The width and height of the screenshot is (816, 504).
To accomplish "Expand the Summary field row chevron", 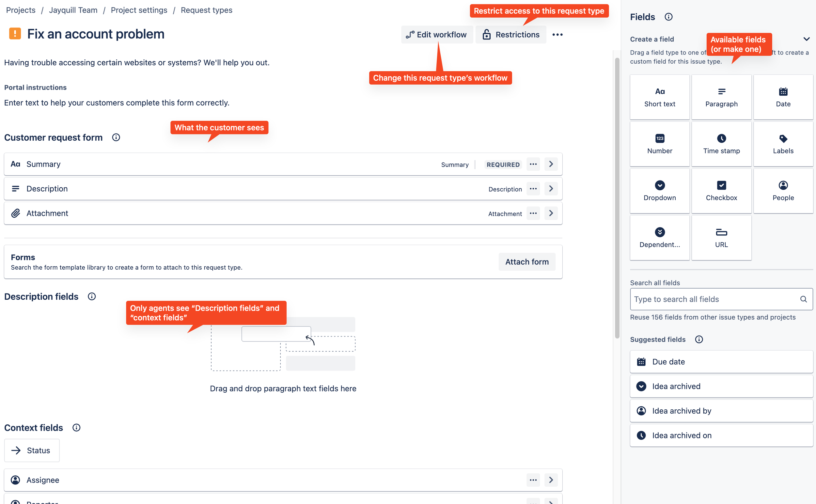I will tap(551, 164).
